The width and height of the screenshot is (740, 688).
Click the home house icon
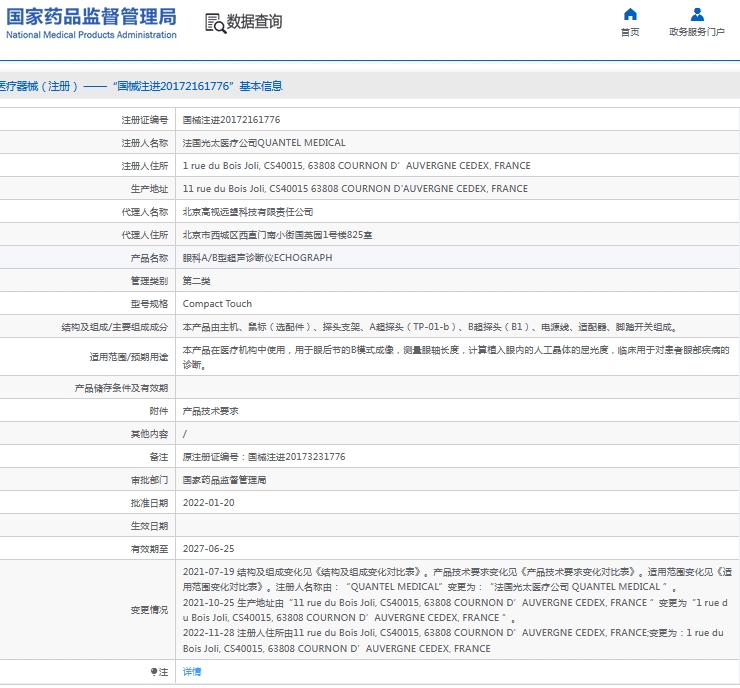pyautogui.click(x=630, y=14)
